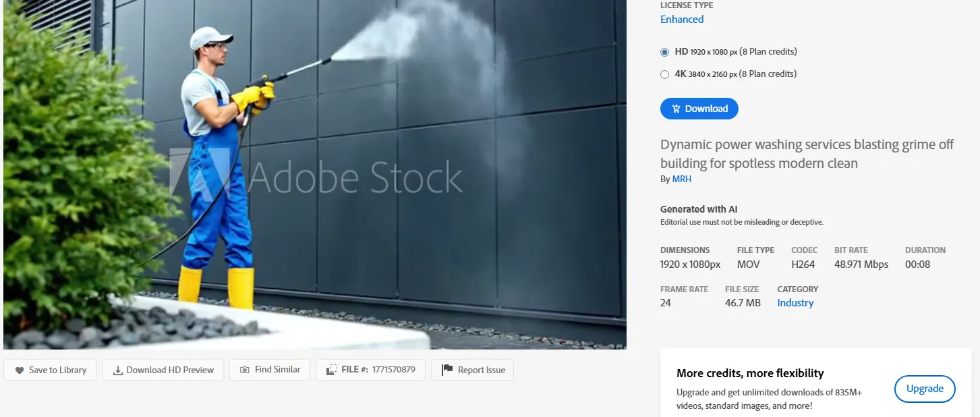980x417 pixels.
Task: Click the blue Download button
Action: pos(699,109)
